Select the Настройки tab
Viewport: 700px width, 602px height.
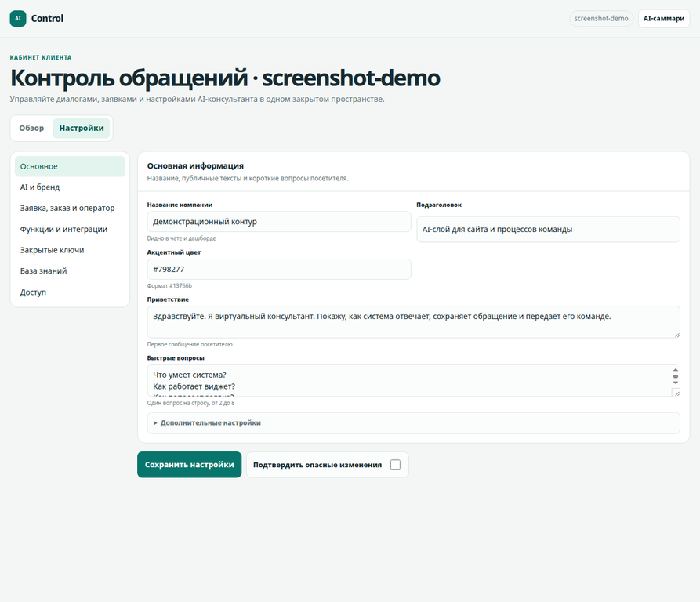point(82,128)
